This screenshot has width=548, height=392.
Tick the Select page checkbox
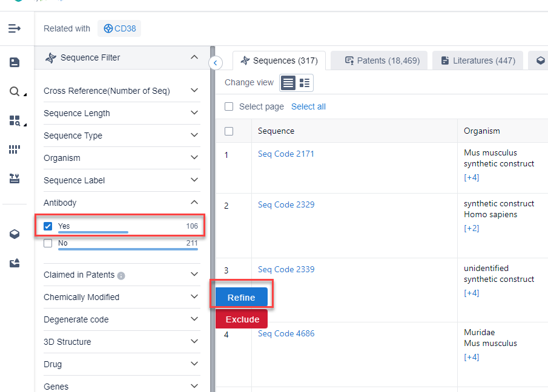[229, 106]
